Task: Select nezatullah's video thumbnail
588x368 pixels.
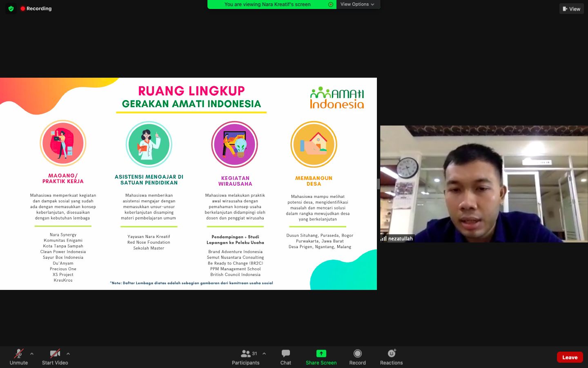Action: tap(484, 184)
